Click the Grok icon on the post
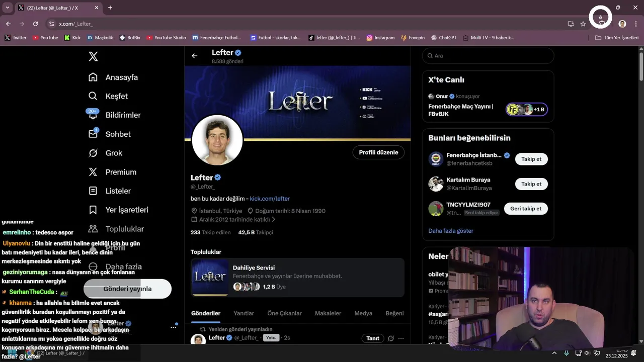The image size is (644, 362). pos(390,338)
